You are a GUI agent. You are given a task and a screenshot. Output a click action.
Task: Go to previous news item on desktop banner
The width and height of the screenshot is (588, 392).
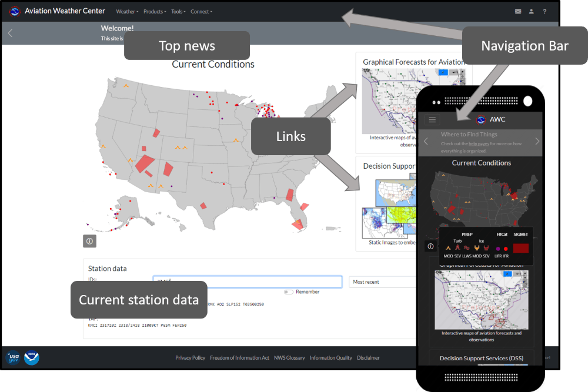coord(10,33)
